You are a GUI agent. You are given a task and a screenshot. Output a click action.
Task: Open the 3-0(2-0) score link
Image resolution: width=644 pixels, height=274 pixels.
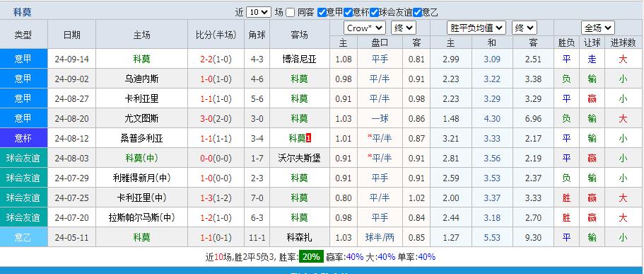(x=216, y=118)
